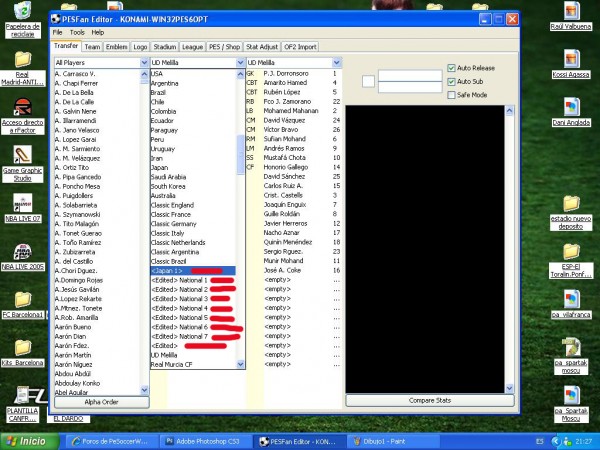Launch the rFactor shortcut icon
Screen dimensions: 600x450
point(23,107)
